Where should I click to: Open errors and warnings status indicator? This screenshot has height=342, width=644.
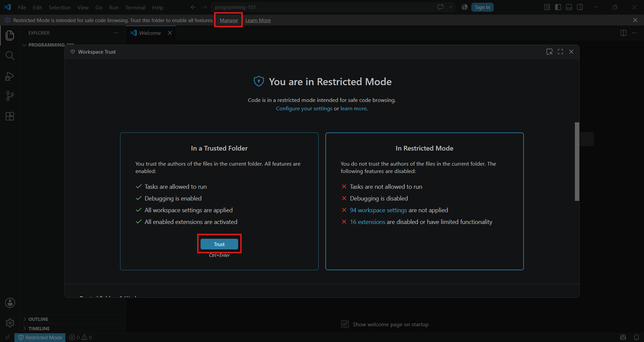[80, 337]
